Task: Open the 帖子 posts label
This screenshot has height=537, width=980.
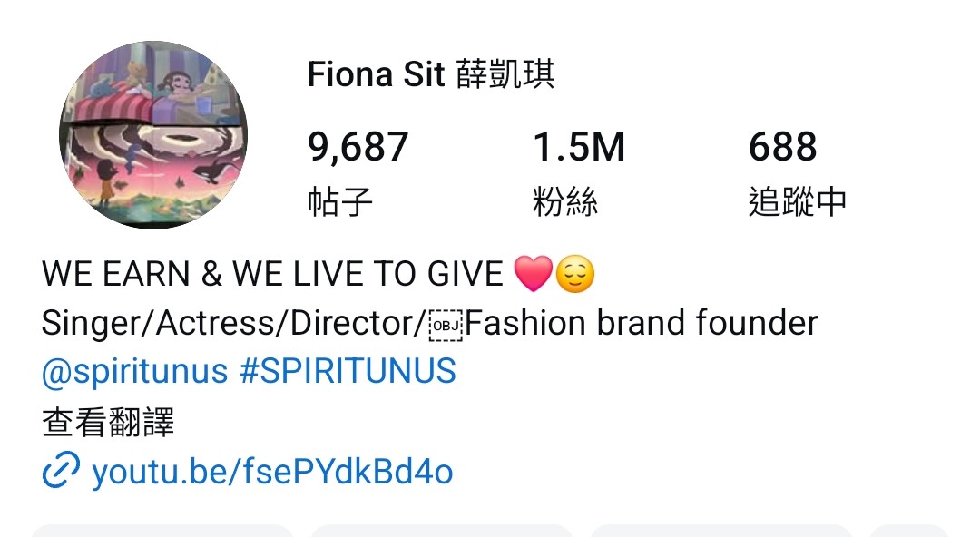Action: click(x=340, y=202)
